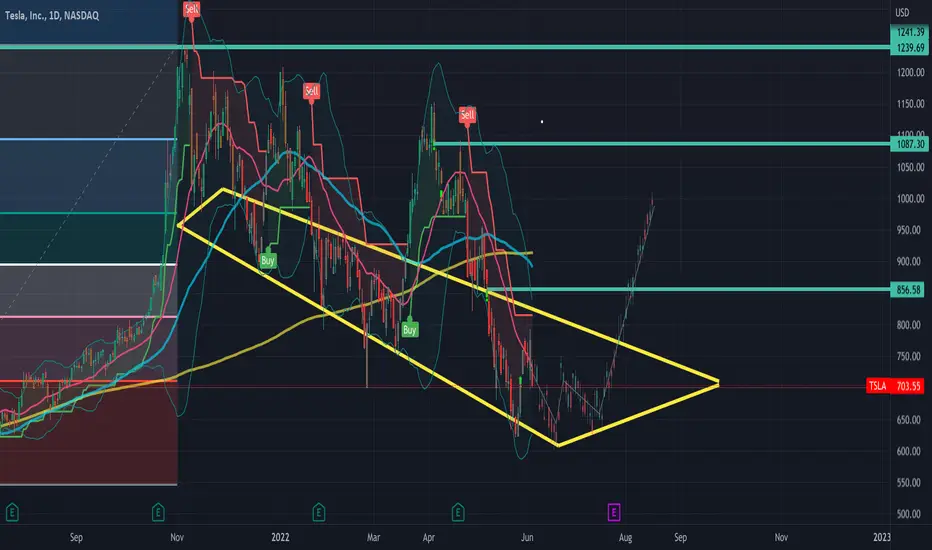932x550 pixels.
Task: Click the Mar label on time axis
Action: click(373, 538)
